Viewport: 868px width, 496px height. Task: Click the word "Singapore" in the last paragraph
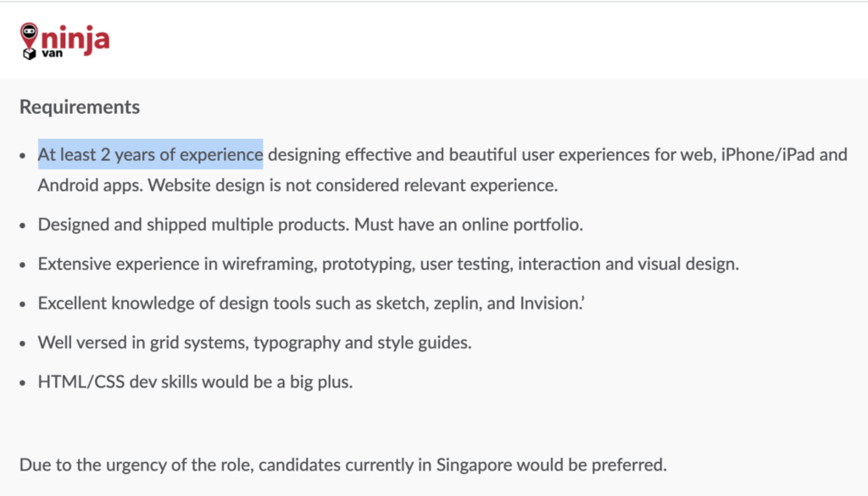[475, 465]
